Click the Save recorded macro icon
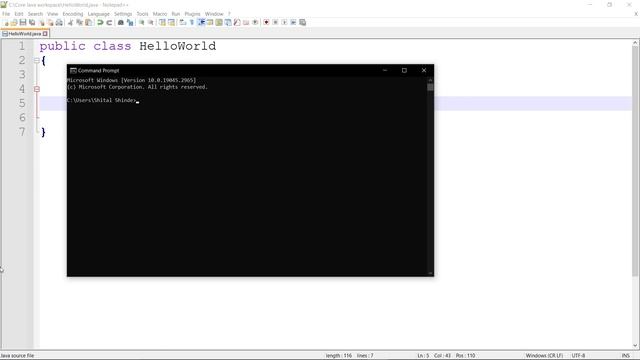This screenshot has height=360, width=640. coord(302,22)
